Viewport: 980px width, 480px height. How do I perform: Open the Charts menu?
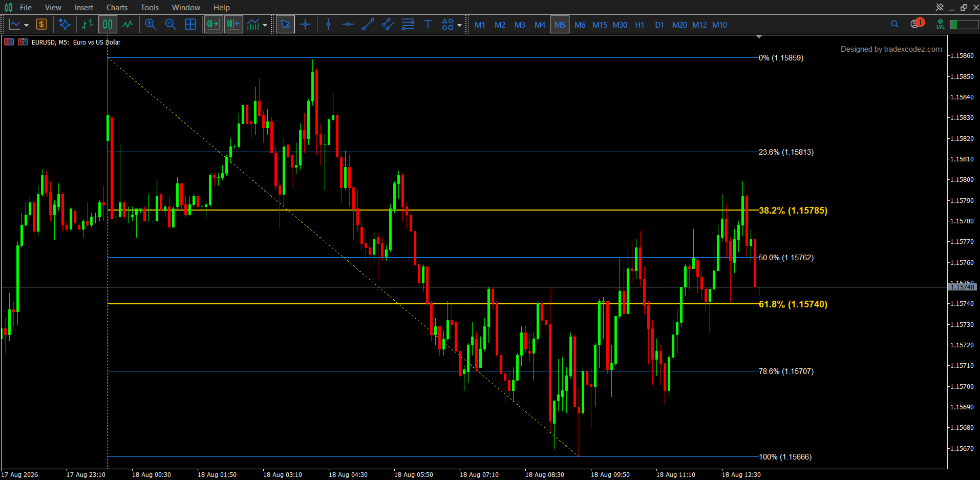(x=117, y=7)
